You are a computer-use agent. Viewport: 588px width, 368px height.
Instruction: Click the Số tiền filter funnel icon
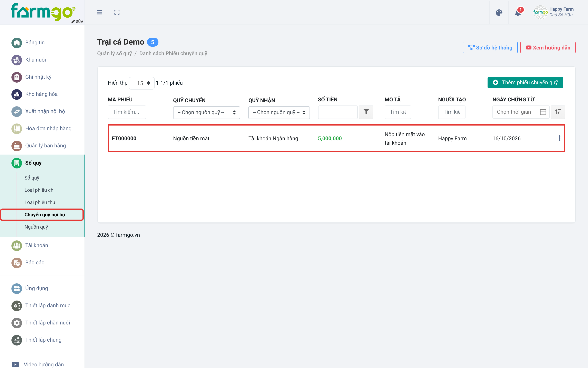pyautogui.click(x=366, y=112)
